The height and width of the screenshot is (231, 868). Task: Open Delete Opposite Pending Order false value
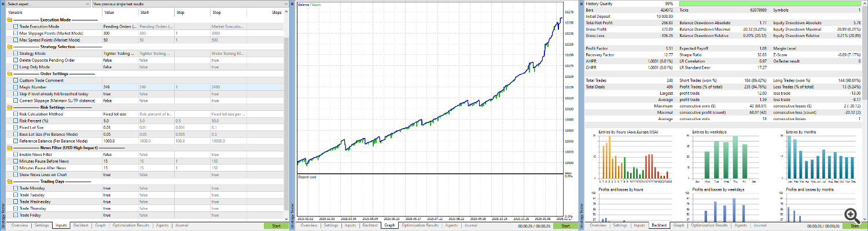[119, 60]
